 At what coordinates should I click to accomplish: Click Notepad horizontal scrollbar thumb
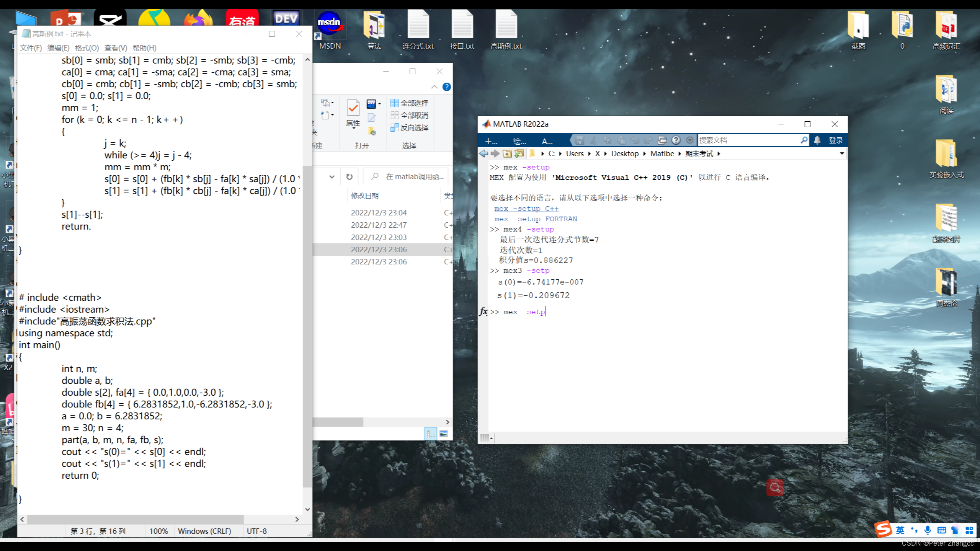coord(135,519)
